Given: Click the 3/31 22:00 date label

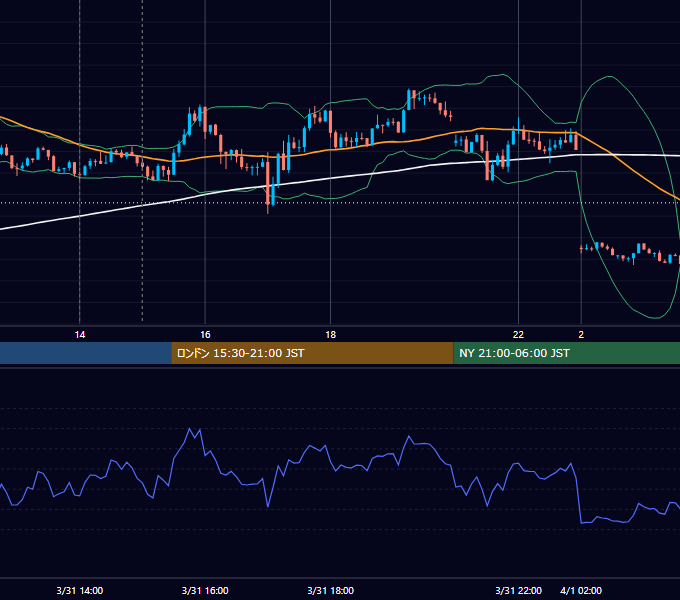Looking at the screenshot, I should click(518, 590).
